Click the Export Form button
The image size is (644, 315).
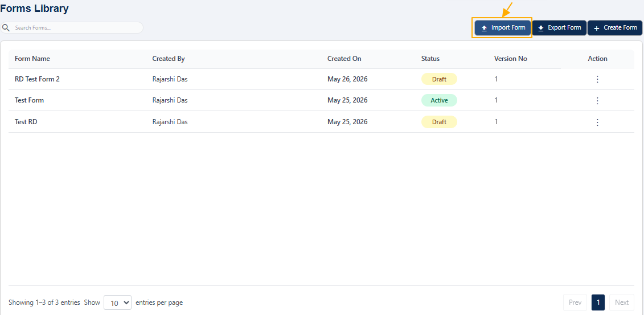click(x=559, y=28)
